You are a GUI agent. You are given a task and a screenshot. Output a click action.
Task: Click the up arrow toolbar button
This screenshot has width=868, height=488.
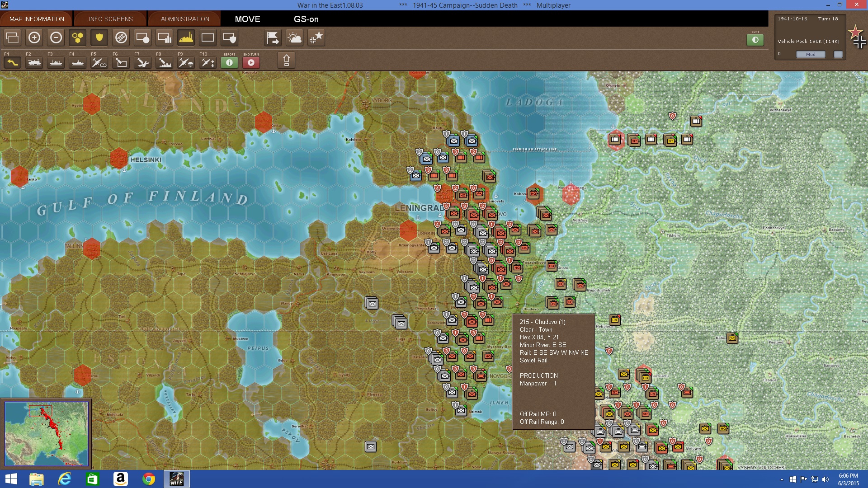pos(286,60)
